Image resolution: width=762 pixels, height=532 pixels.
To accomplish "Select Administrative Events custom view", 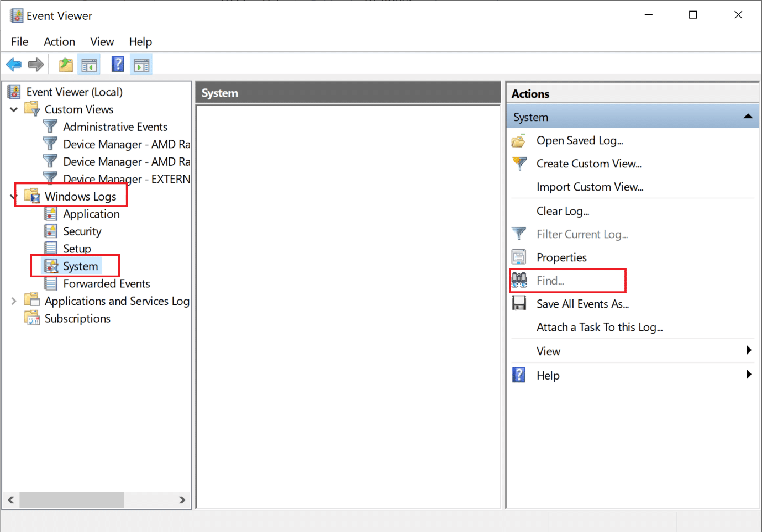I will [115, 127].
